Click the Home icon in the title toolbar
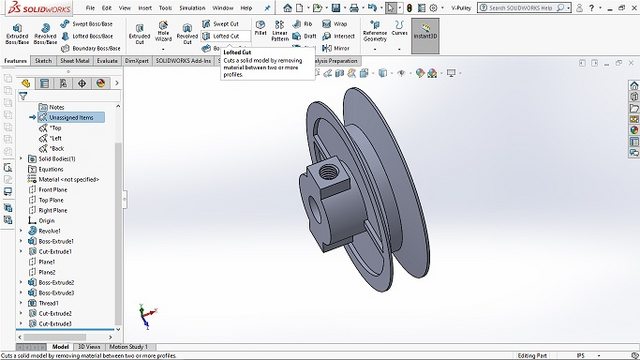This screenshot has width=640, height=360. (x=287, y=8)
